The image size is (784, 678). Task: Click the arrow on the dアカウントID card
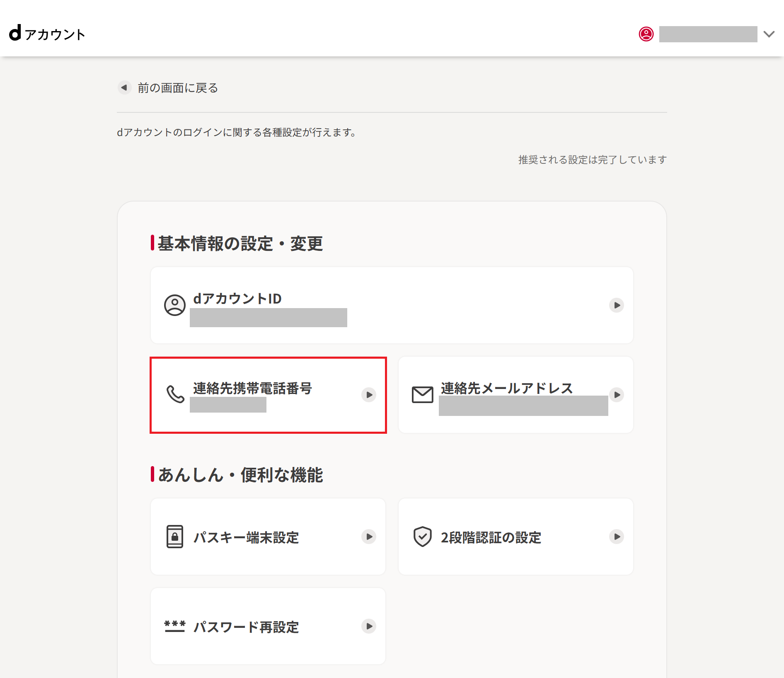[x=617, y=305]
